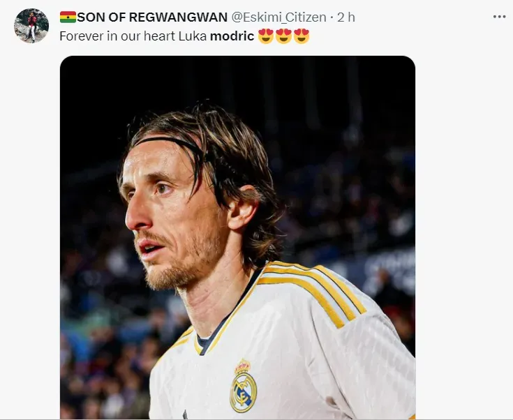The height and width of the screenshot is (420, 513).
Task: Click the gold shoulder stripes on jersey
Action: pos(314,290)
